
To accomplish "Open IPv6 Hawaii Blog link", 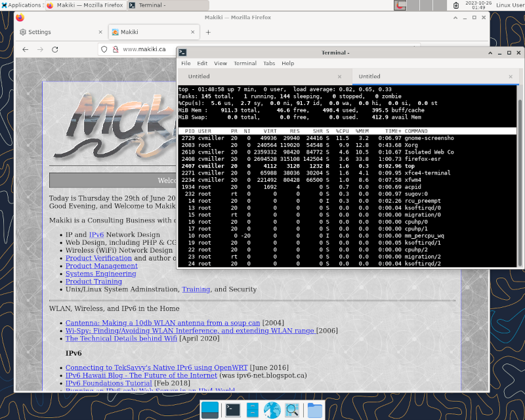I will [141, 375].
